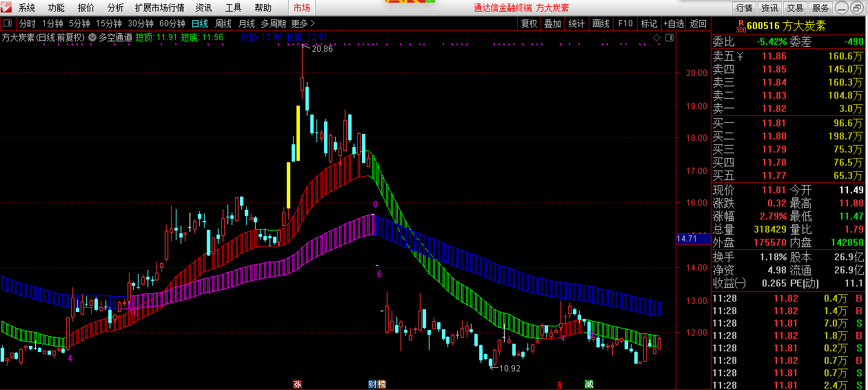Viewport: 868px width, 390px height.
Task: Click the diamond marker icon above the chart
Action: coord(656,37)
